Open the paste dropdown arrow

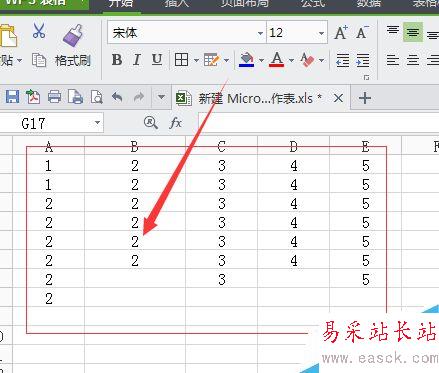[19, 61]
